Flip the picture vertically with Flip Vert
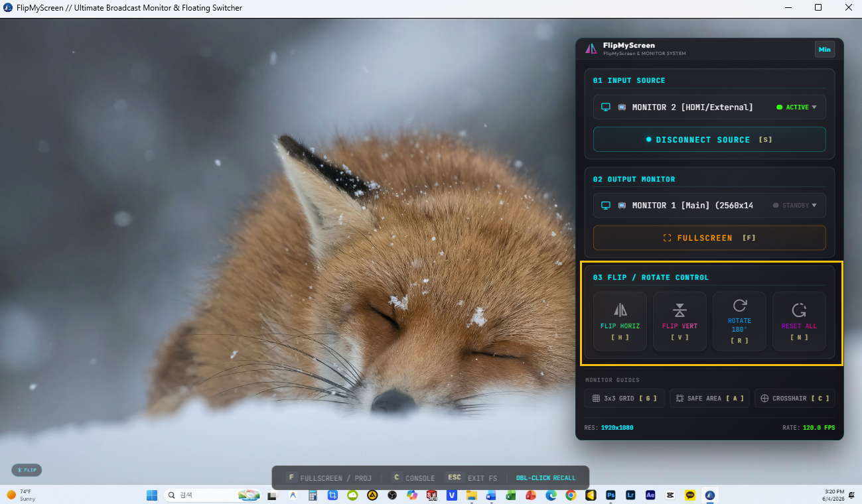862x504 pixels. tap(680, 322)
